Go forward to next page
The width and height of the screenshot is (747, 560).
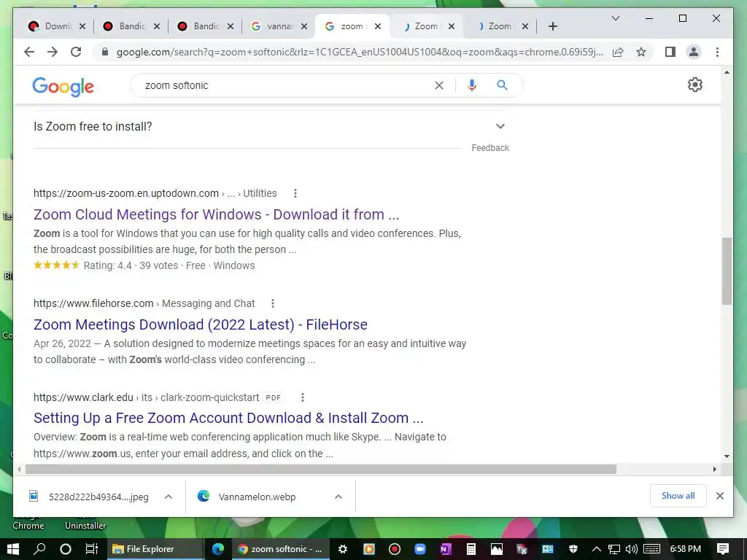(x=53, y=52)
